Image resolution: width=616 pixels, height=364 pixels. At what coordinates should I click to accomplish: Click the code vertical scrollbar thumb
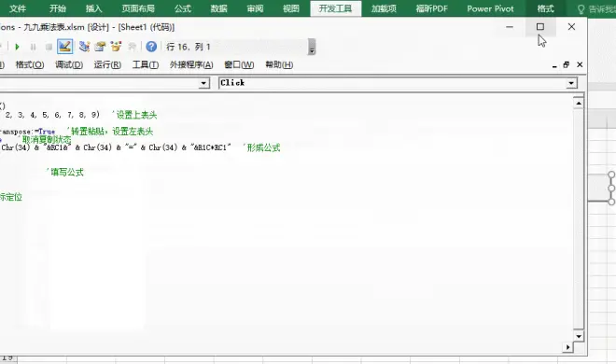click(x=579, y=218)
